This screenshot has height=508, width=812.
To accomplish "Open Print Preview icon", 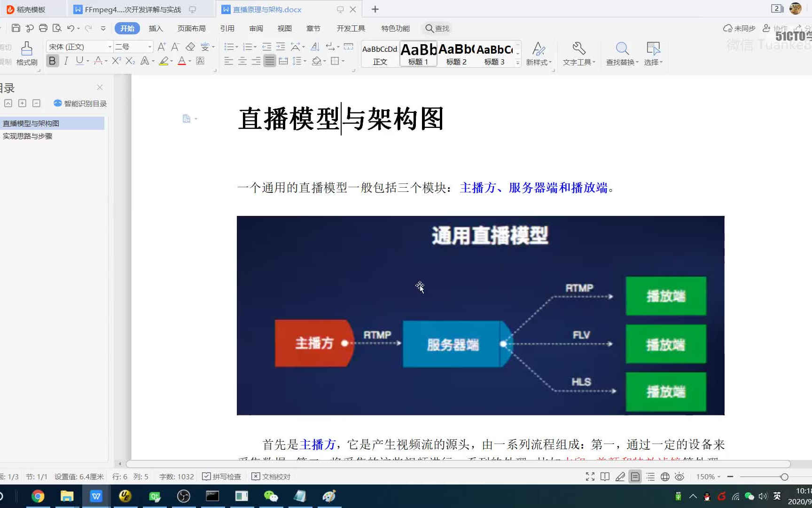I will pos(57,28).
